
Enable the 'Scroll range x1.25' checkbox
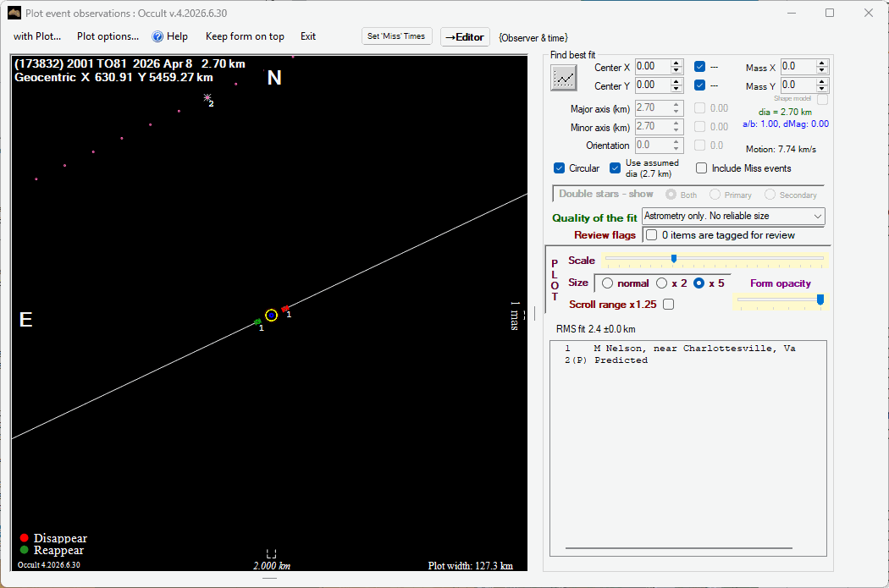pos(669,305)
